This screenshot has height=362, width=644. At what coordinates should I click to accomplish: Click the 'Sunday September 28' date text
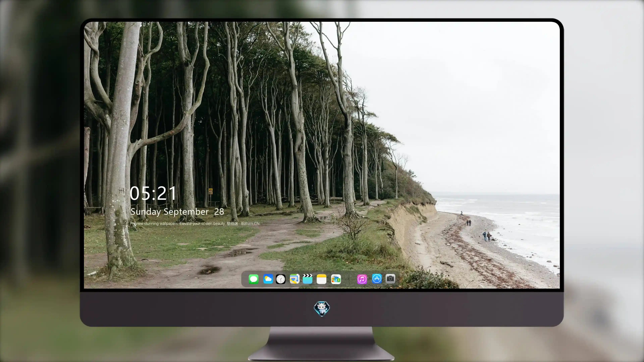click(177, 212)
